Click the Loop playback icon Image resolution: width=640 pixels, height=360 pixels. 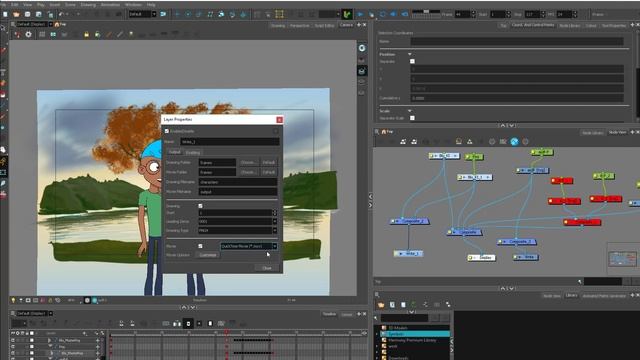[382, 14]
